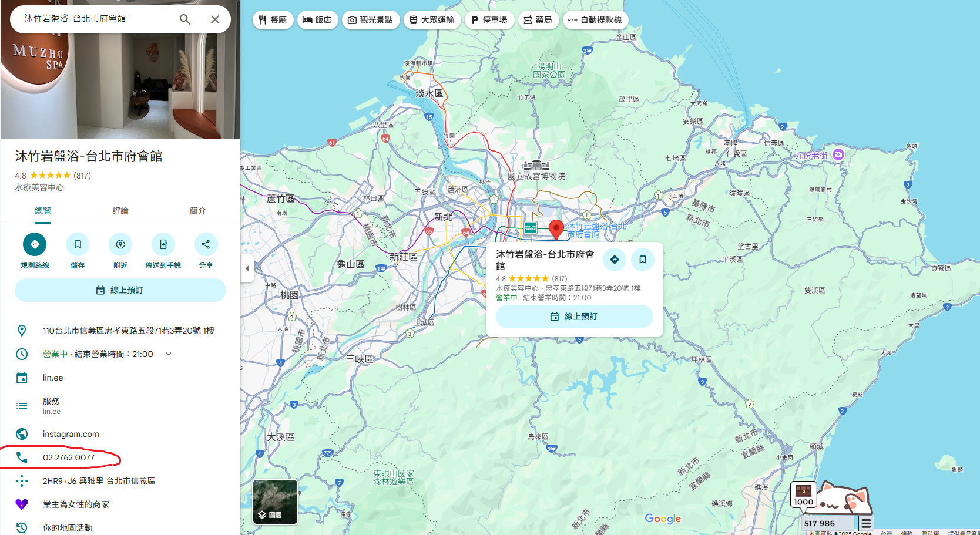Collapse the side panel arrow
The image size is (980, 535).
(x=247, y=268)
